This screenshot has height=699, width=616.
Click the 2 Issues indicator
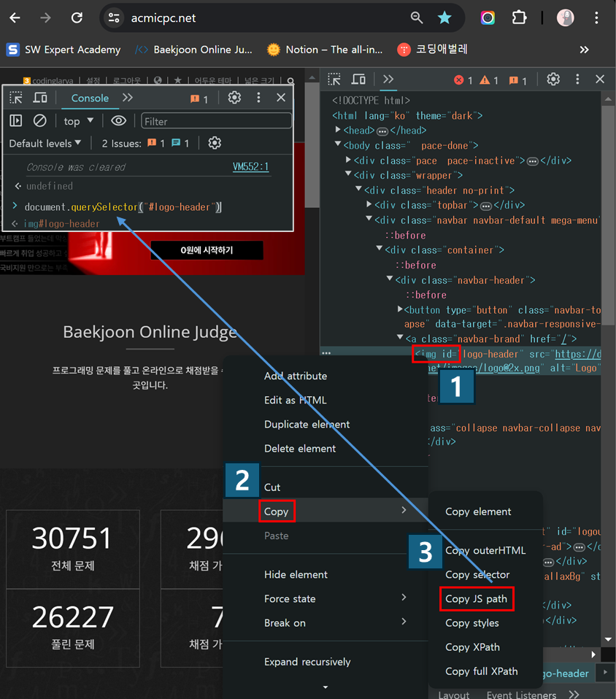coord(145,143)
